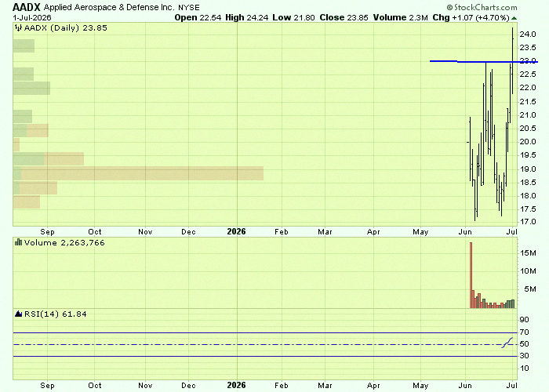Click the blue RSI 70 overbought line
The width and height of the screenshot is (549, 392).
click(x=265, y=333)
